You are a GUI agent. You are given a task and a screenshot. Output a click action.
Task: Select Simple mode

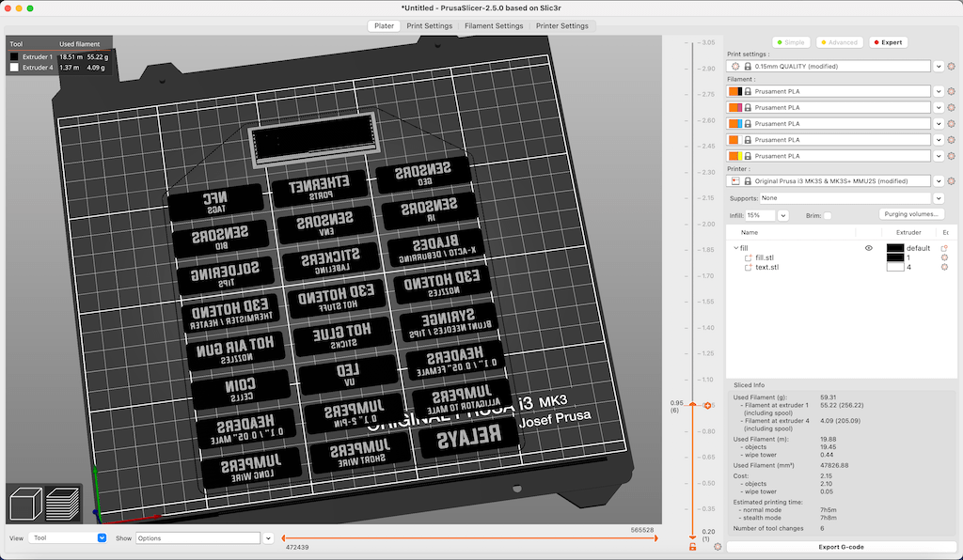pyautogui.click(x=790, y=42)
